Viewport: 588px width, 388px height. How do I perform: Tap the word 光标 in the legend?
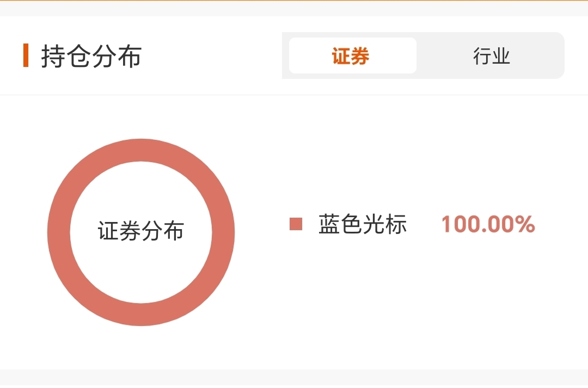click(x=385, y=224)
